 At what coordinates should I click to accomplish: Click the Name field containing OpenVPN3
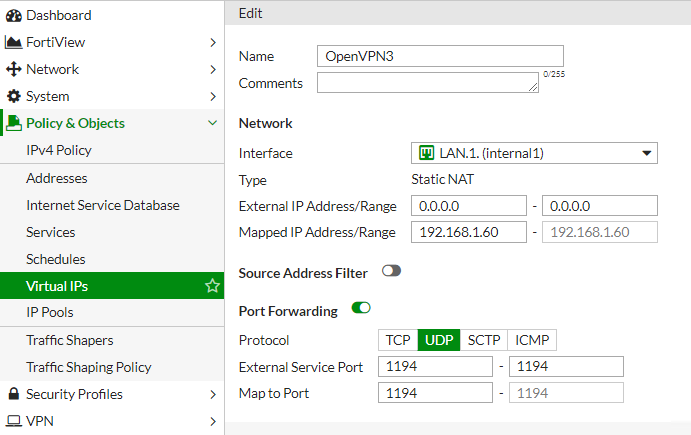click(440, 56)
